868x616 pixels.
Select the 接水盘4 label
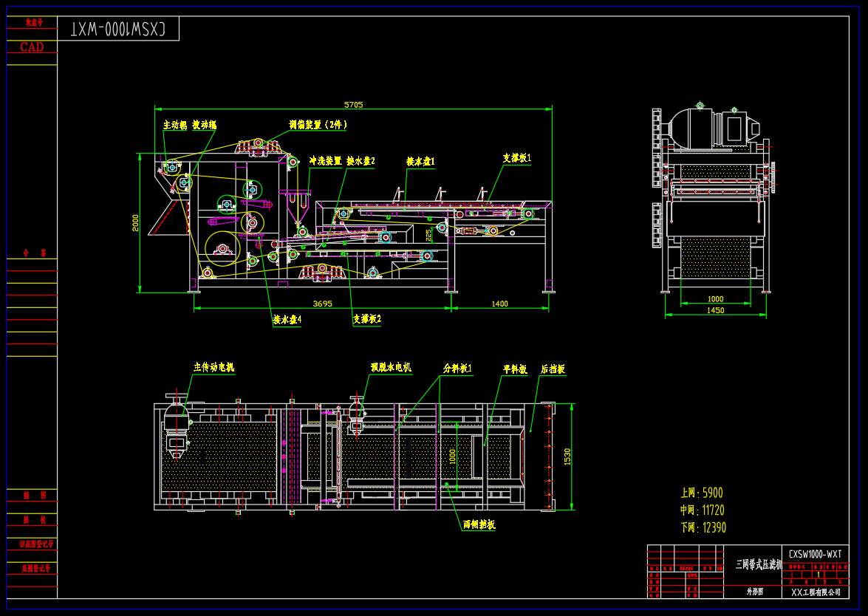pos(287,320)
